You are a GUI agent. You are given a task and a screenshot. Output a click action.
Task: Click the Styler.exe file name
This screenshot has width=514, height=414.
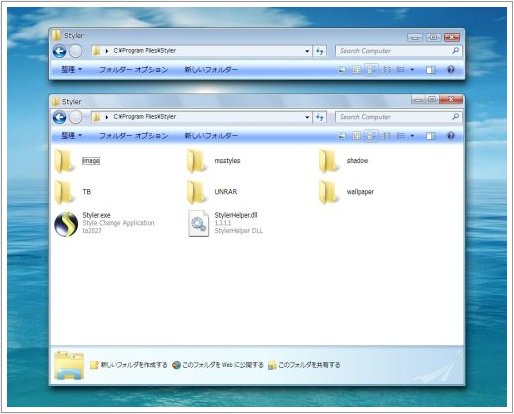pos(96,215)
